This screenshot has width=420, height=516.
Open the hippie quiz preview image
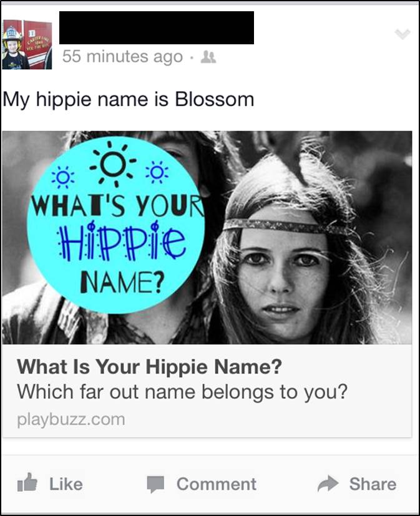click(207, 238)
